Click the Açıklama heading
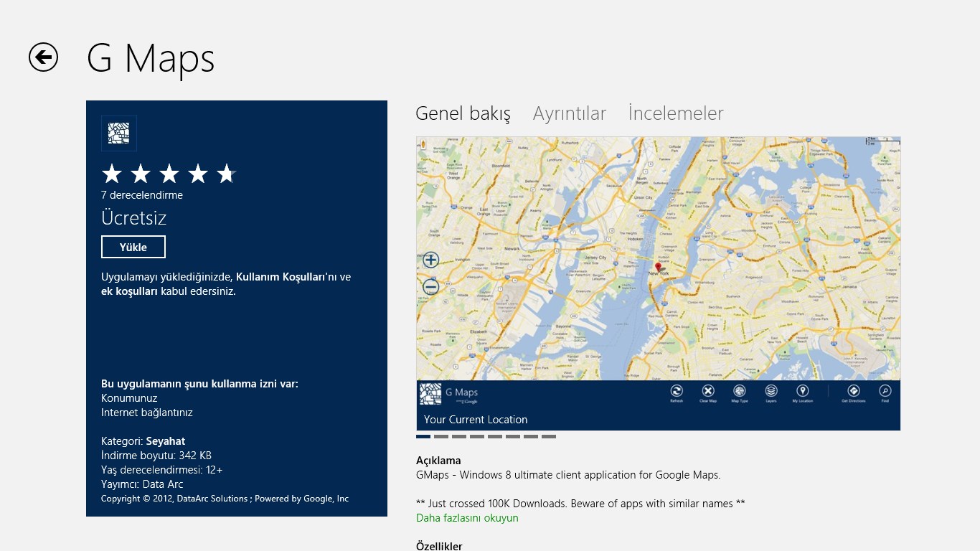Viewport: 980px width, 551px height. coord(438,461)
